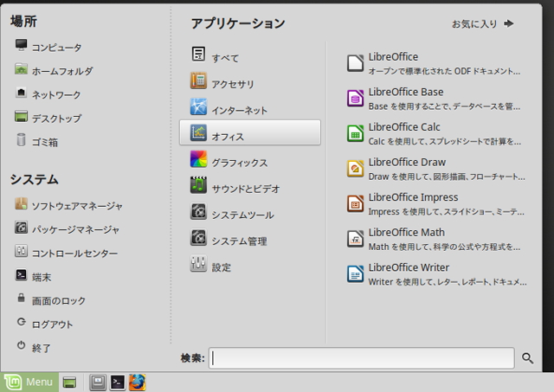Select the システムツール category

click(x=250, y=211)
